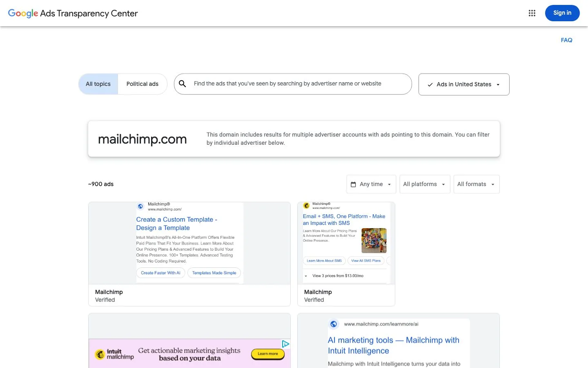Focus the advertiser search input field
This screenshot has width=588, height=368.
point(293,84)
